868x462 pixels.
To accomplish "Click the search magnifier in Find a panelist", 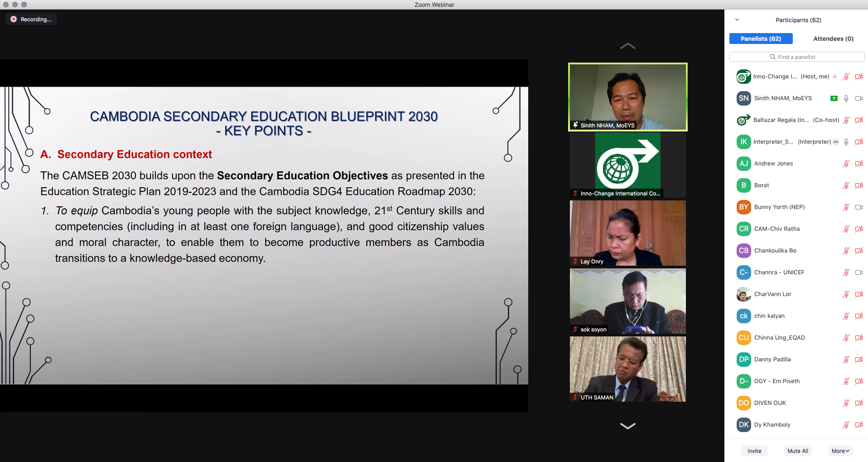I will tap(773, 57).
